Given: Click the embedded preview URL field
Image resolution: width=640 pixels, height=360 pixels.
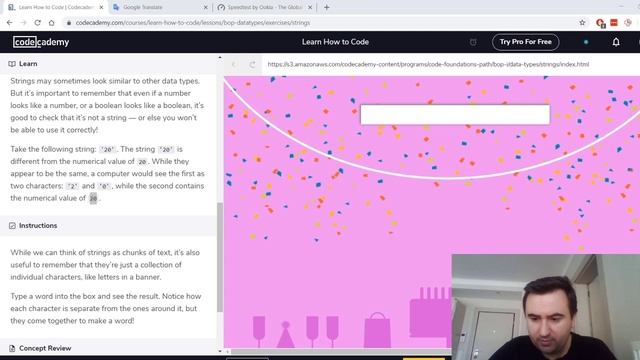Looking at the screenshot, I should pos(428,64).
